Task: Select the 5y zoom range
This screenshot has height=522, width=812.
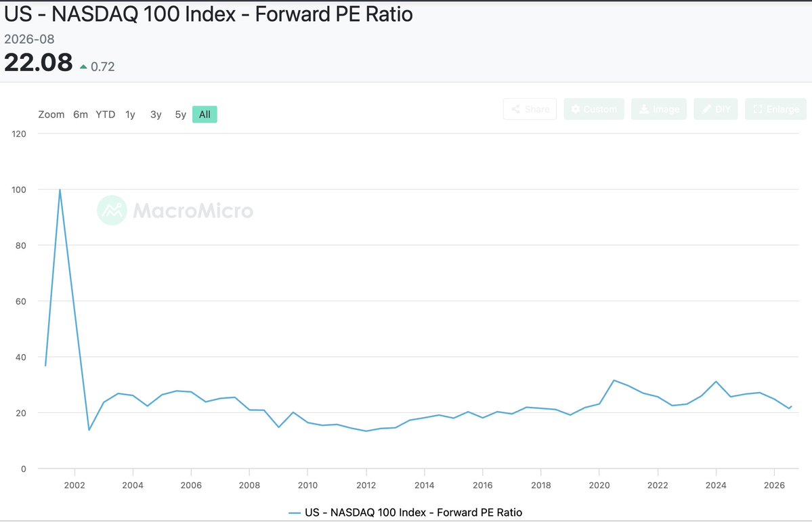Action: click(x=180, y=114)
